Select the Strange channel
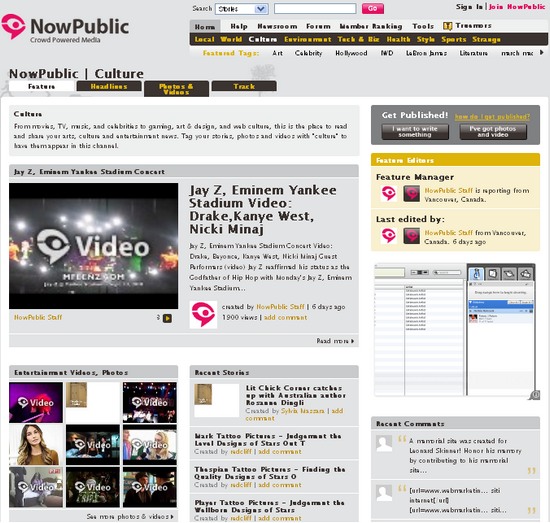550x523 pixels. point(486,39)
